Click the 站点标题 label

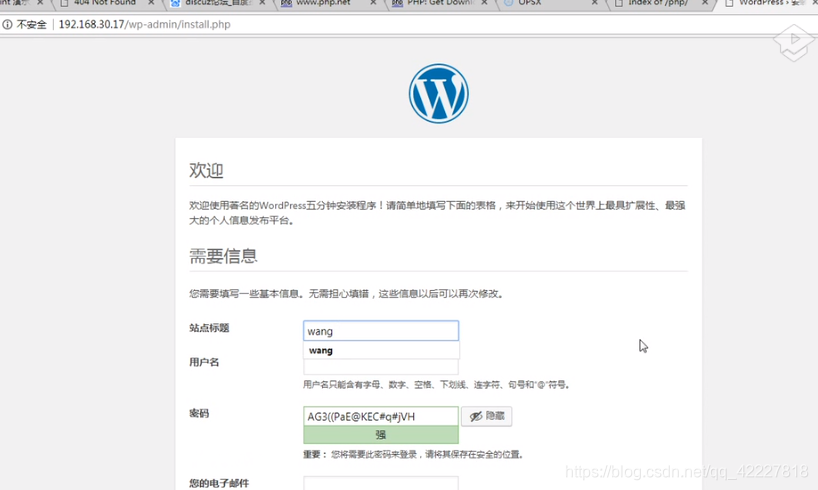[209, 328]
